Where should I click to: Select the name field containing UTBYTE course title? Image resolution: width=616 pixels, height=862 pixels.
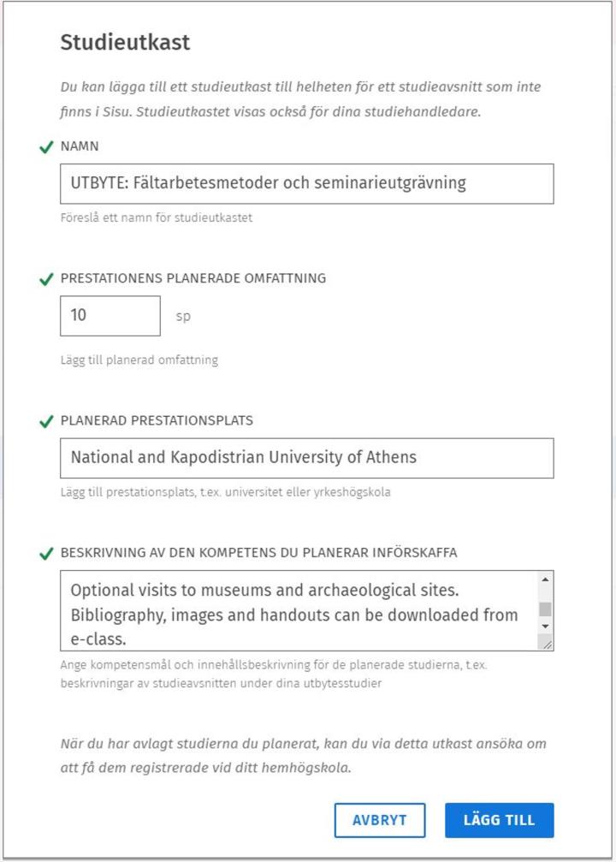pos(308,183)
